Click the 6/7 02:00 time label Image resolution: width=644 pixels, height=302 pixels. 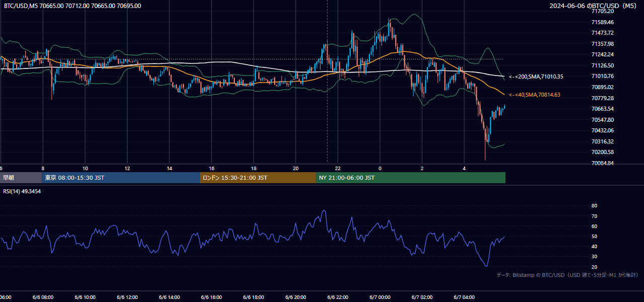click(x=422, y=297)
